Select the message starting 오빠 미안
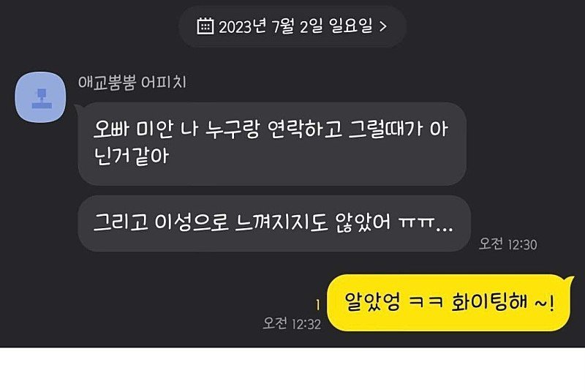Screen dimensions: 585x392 272,144
